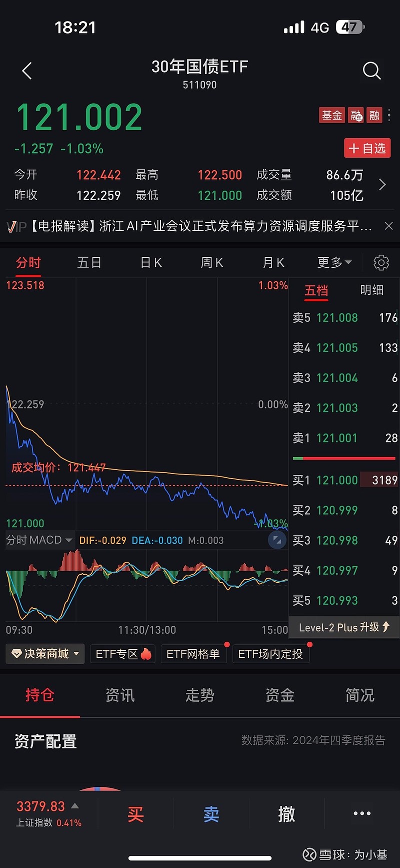Tap the 卖1 121.001 order row

344,438
